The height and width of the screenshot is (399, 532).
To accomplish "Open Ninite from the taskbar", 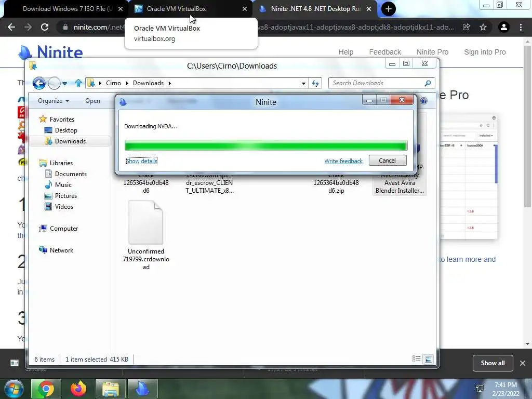I will click(143, 389).
